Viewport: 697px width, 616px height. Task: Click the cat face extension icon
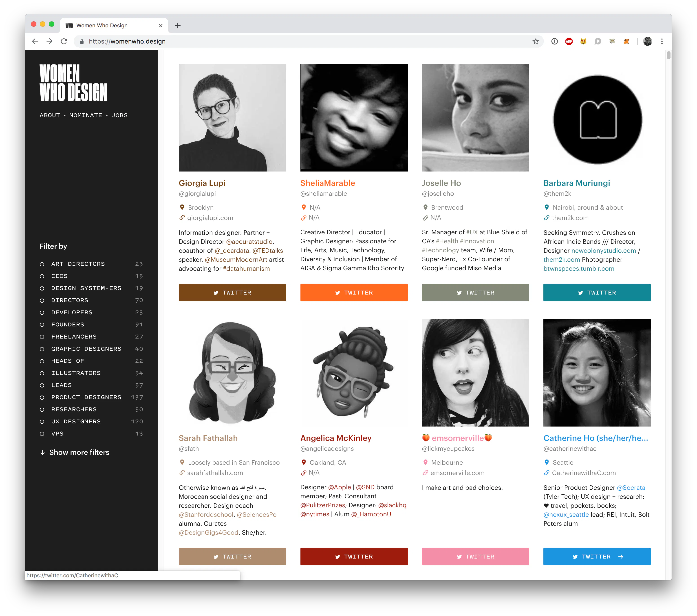point(583,41)
